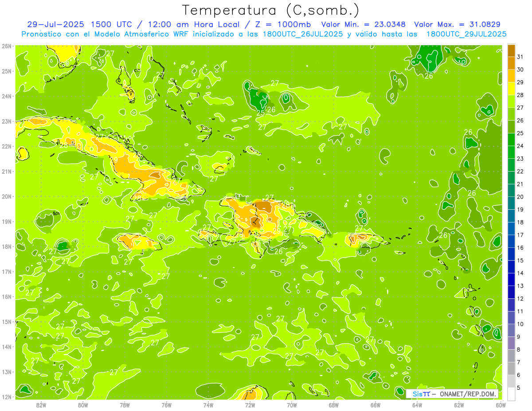Pick the yellow legend swatch between 28 and 29
This screenshot has width=532, height=411.
(x=512, y=89)
